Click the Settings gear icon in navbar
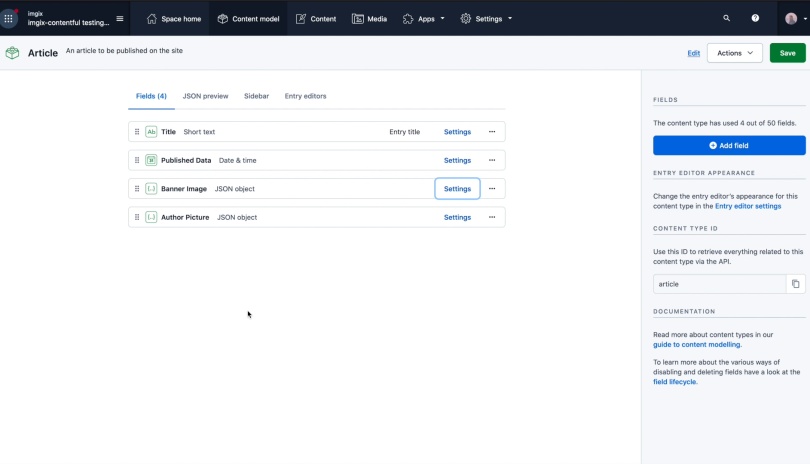 coord(465,19)
